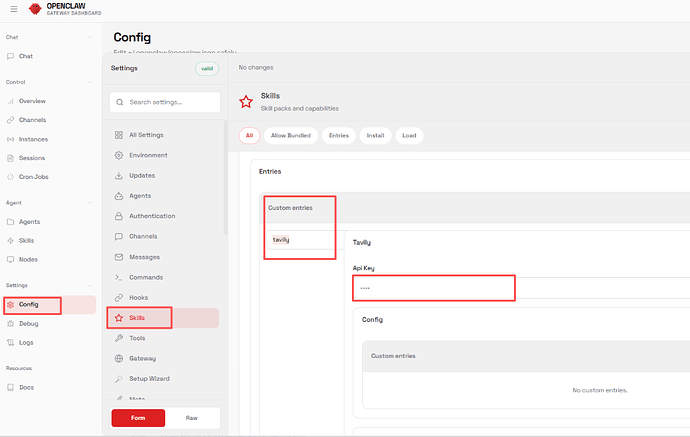Click the Logs scroll icon
Image resolution: width=690 pixels, height=437 pixels.
click(x=11, y=342)
